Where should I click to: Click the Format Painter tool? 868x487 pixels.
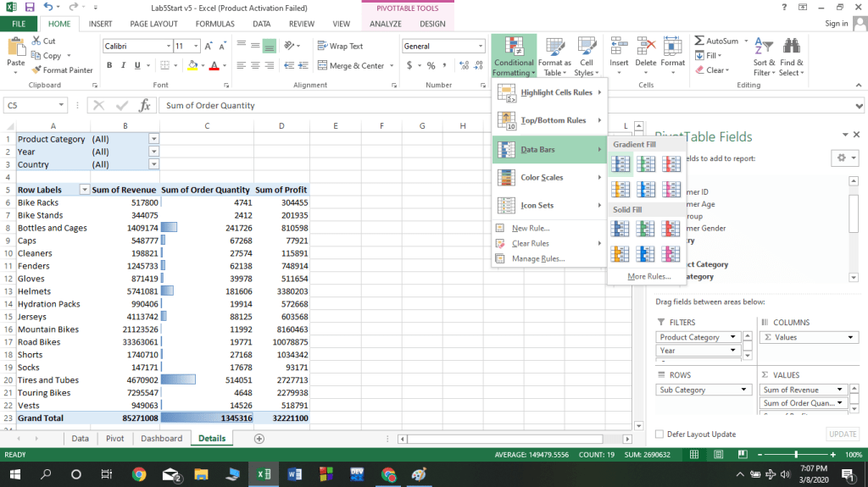click(x=62, y=70)
